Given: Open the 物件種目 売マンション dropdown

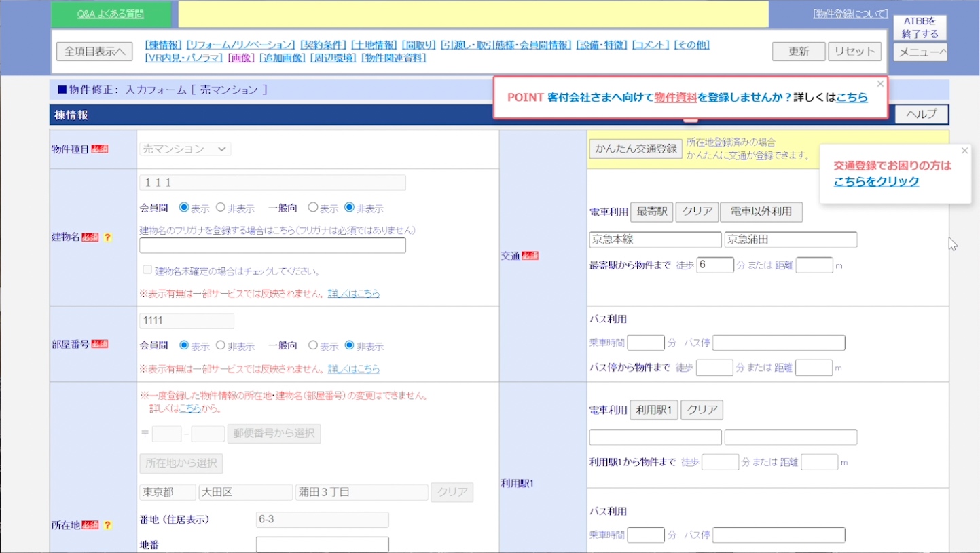Looking at the screenshot, I should click(185, 149).
